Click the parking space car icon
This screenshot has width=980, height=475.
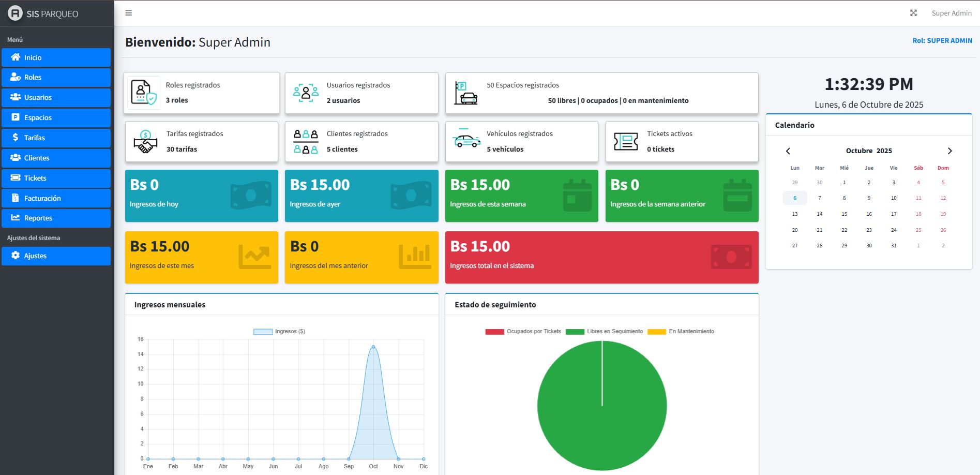coord(465,93)
